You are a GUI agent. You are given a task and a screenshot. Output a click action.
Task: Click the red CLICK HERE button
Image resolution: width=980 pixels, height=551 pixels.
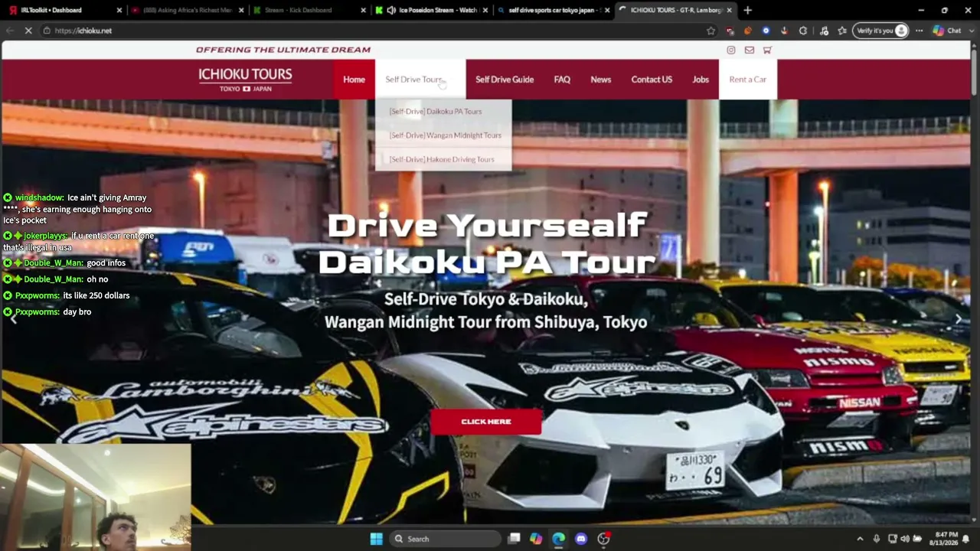486,422
